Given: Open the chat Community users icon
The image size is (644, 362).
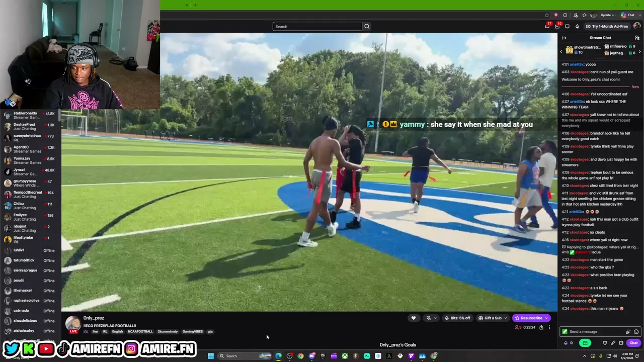Looking at the screenshot, I should click(637, 38).
